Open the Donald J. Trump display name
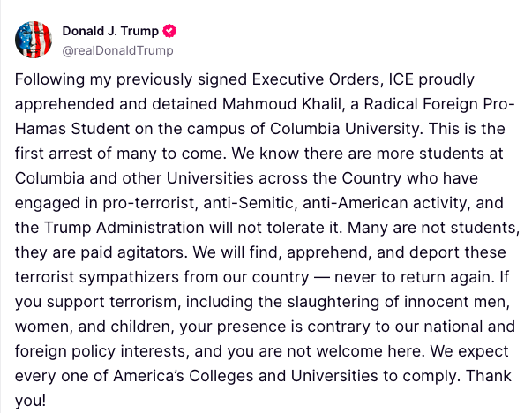Screen dimensions: 532x413 (111, 30)
